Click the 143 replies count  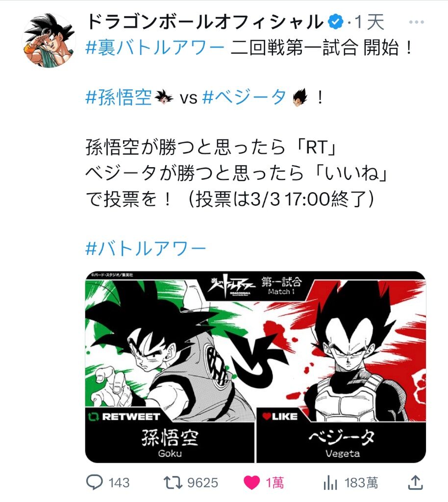[119, 483]
